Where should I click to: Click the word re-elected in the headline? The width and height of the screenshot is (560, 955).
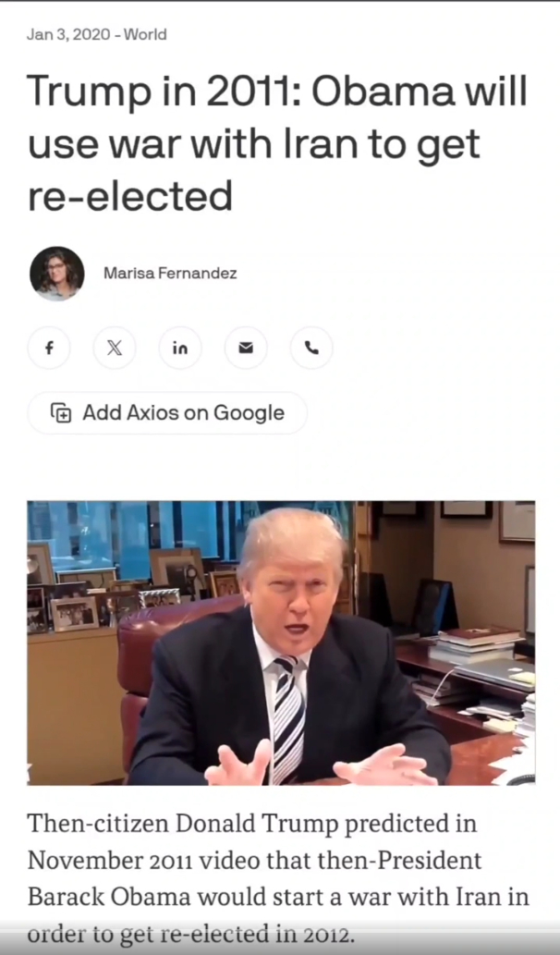pos(130,196)
